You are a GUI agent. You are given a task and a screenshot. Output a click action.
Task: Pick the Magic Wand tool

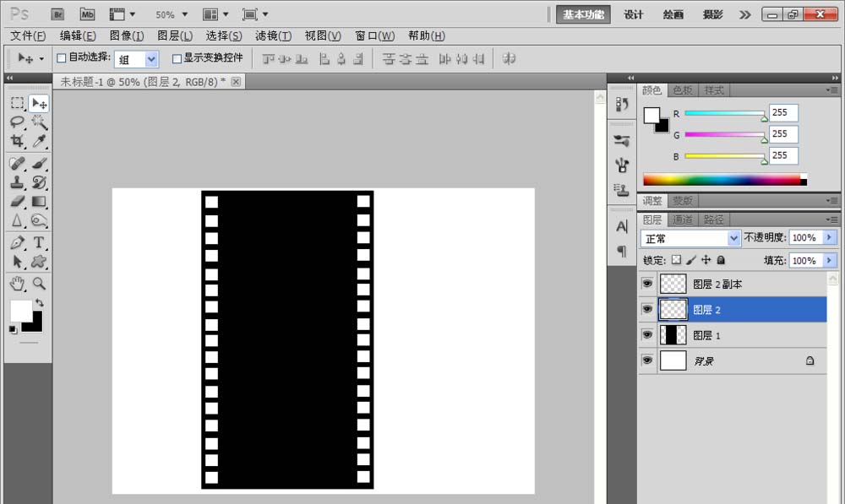39,122
